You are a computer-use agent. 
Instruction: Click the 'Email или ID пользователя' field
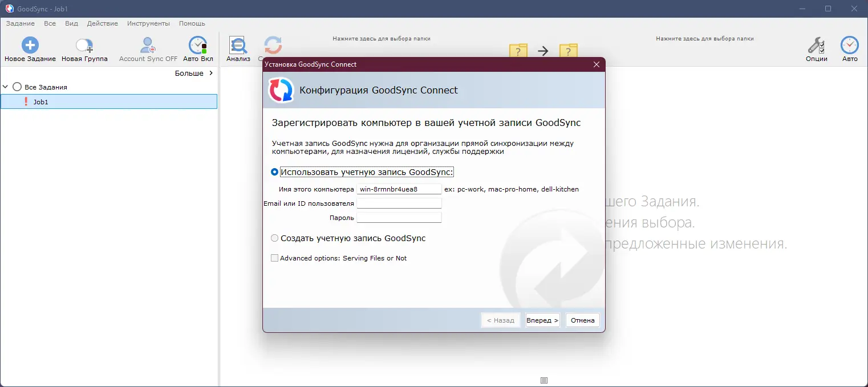[399, 203]
